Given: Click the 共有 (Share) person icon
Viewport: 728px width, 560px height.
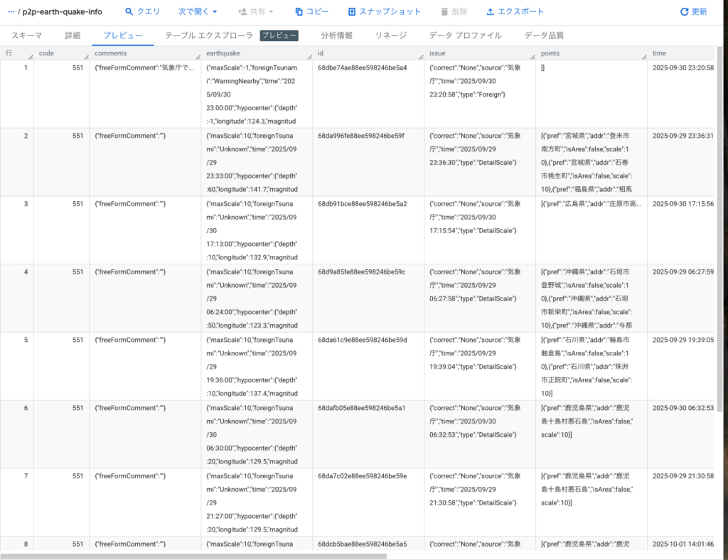Looking at the screenshot, I should point(242,12).
